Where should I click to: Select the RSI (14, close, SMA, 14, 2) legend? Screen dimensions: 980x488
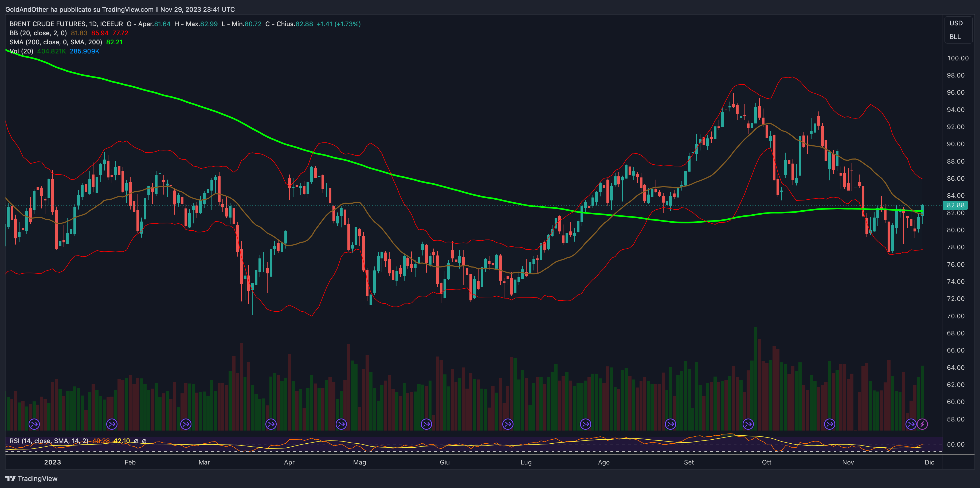49,441
